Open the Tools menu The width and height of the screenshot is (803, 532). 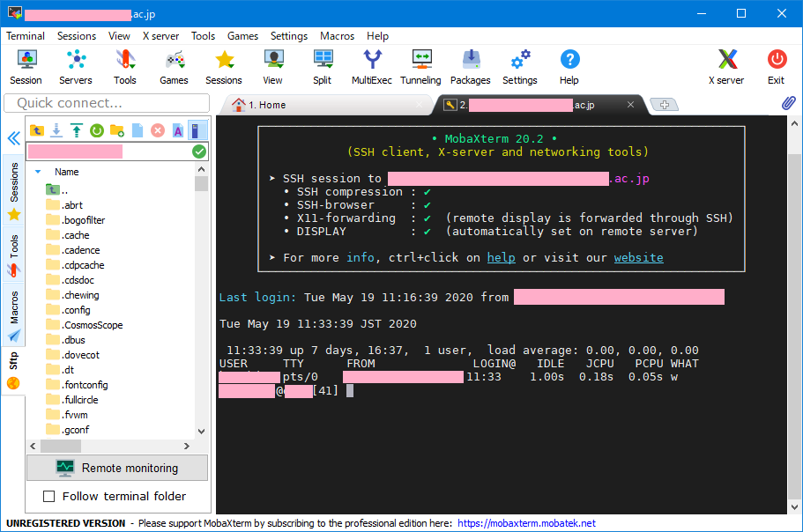(204, 36)
